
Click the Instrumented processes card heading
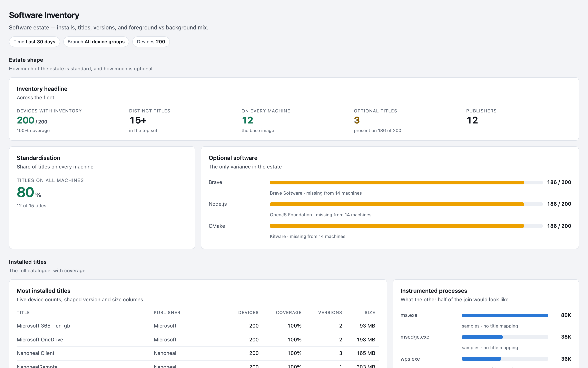click(434, 291)
